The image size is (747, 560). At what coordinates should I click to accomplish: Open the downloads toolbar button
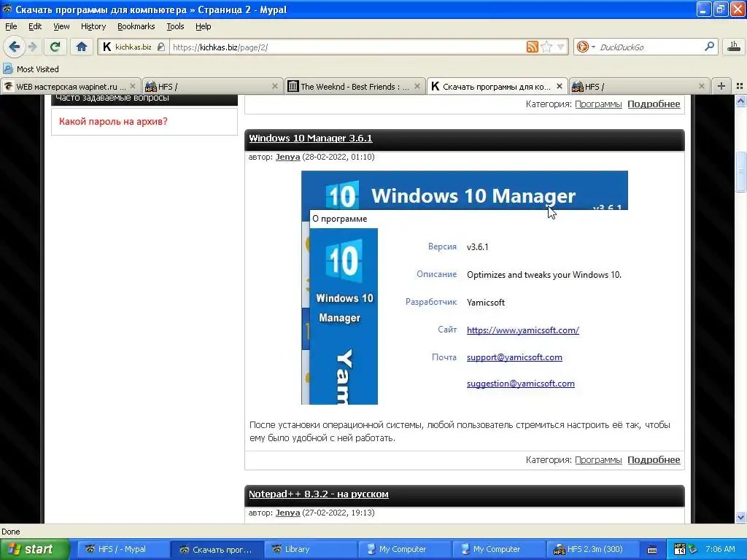(x=734, y=46)
